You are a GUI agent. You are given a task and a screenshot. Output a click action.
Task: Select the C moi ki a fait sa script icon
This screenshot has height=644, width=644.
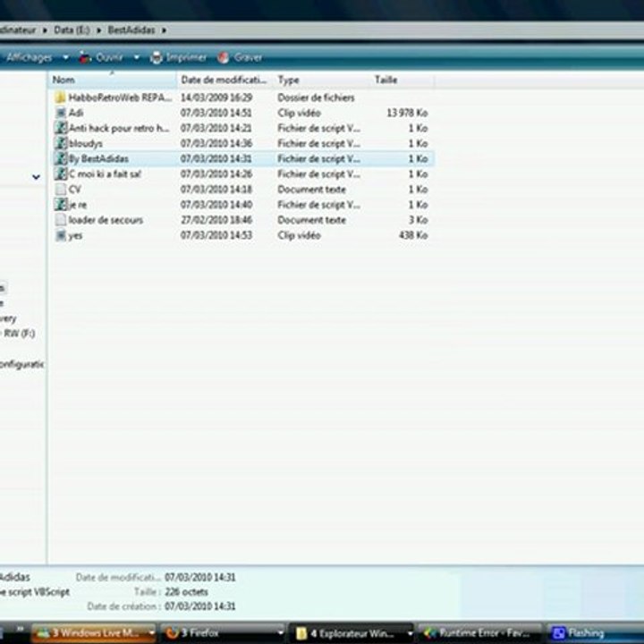61,174
